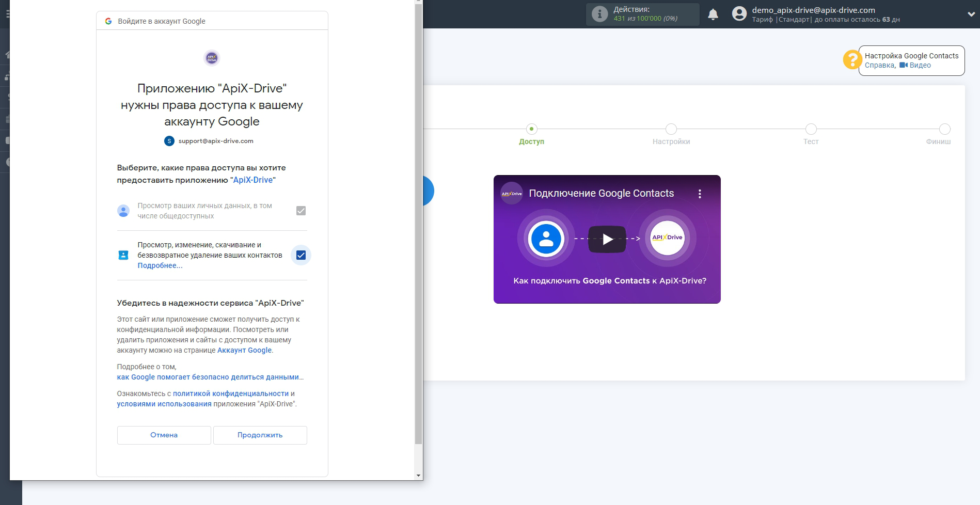Click the info icon beside Действия
Image resolution: width=980 pixels, height=505 pixels.
point(599,14)
